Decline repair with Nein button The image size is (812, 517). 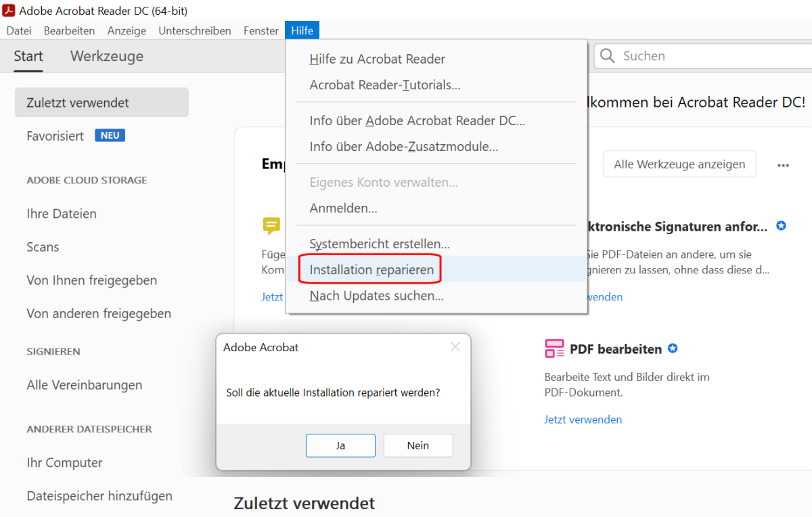pos(418,445)
